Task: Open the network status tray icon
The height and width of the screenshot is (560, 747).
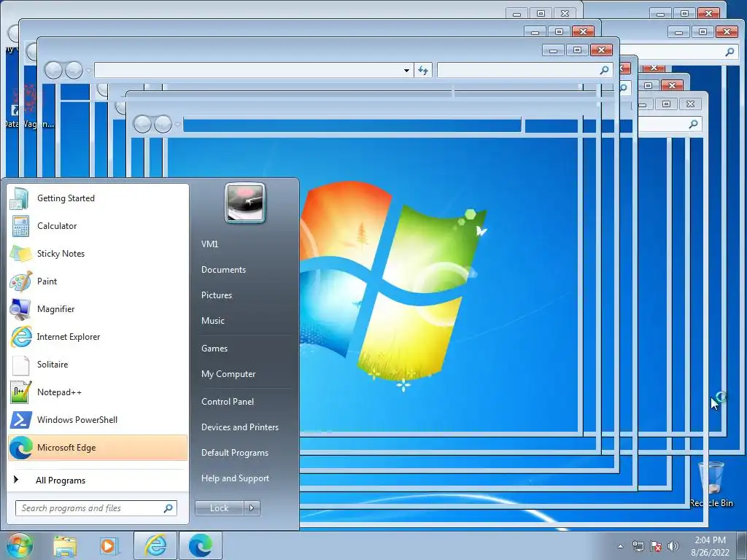Action: 638,546
